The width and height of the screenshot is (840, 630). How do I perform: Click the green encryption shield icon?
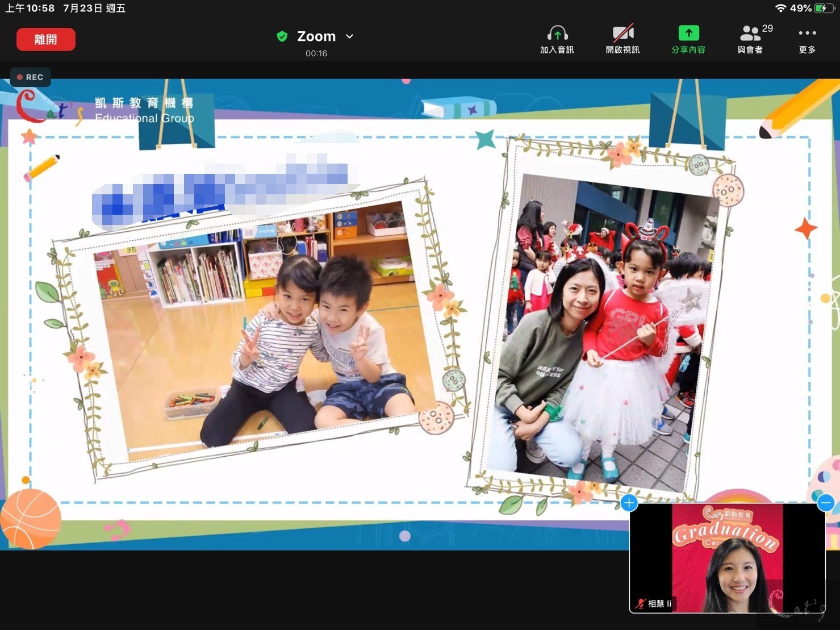pos(282,36)
